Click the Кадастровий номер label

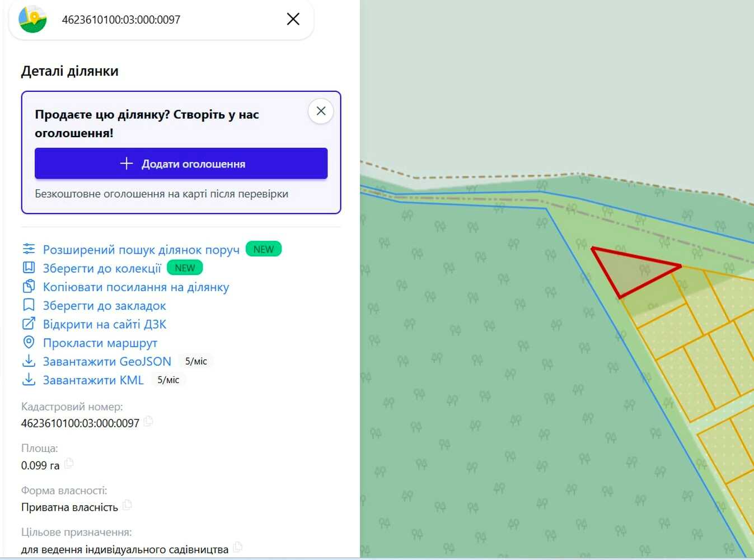tap(72, 407)
